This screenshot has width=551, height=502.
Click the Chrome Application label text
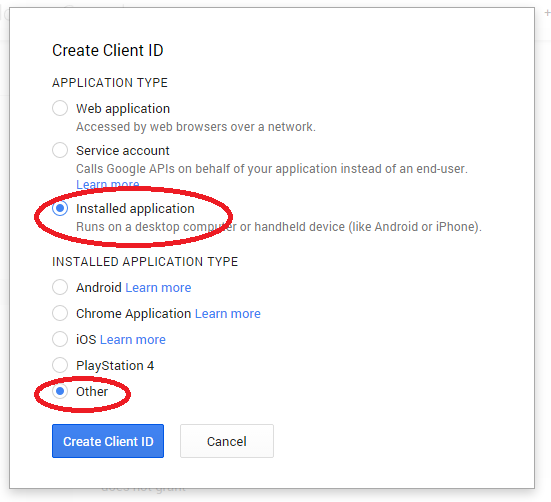tap(134, 314)
